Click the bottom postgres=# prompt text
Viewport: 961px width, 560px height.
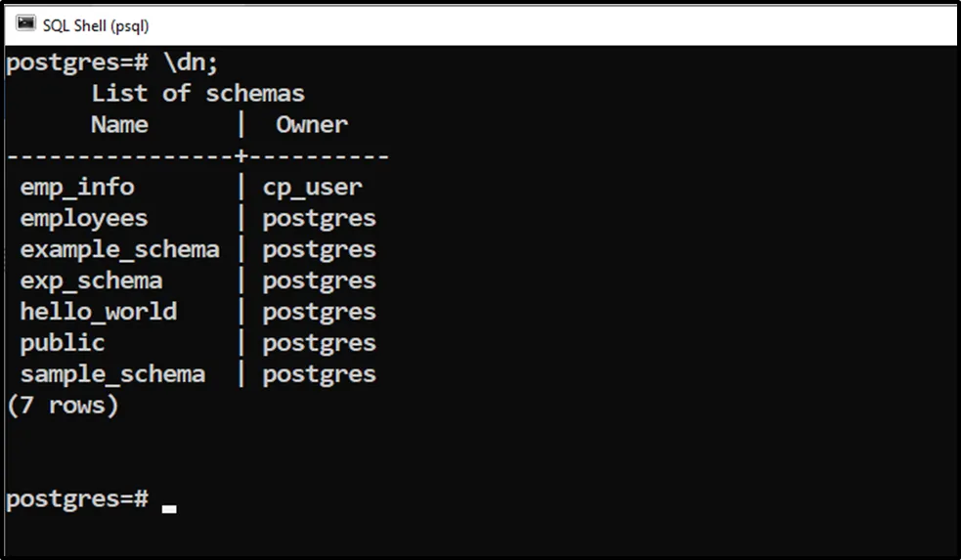pos(76,500)
